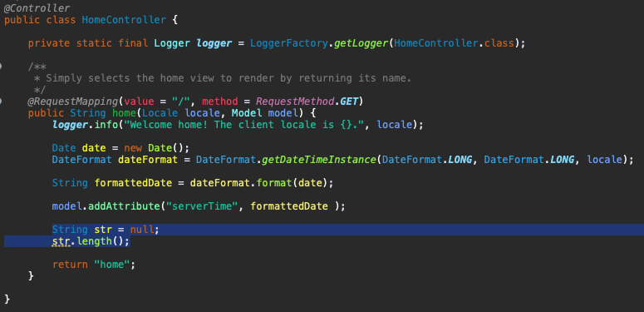The image size is (644, 312).
Task: Click the @Controller annotation
Action: 37,7
